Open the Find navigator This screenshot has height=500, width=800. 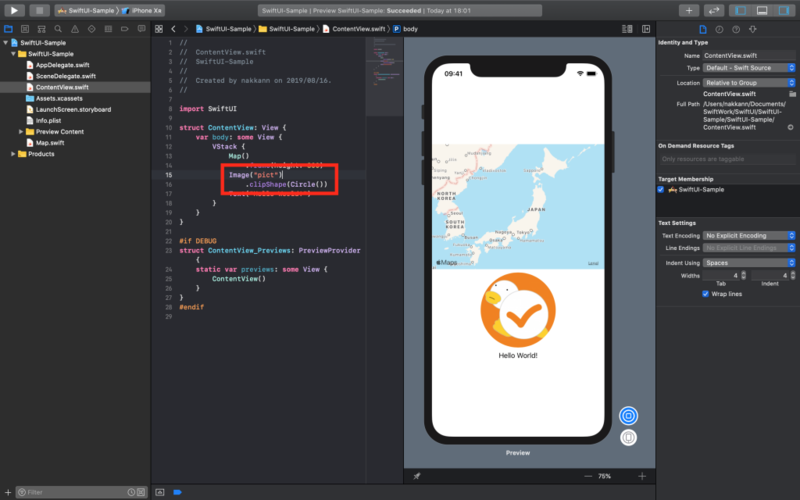click(58, 29)
